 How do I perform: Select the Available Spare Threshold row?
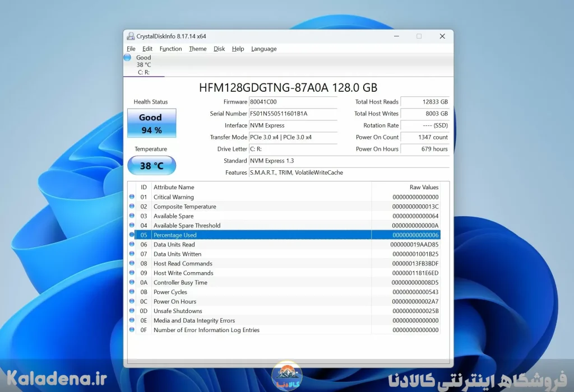[x=284, y=225]
